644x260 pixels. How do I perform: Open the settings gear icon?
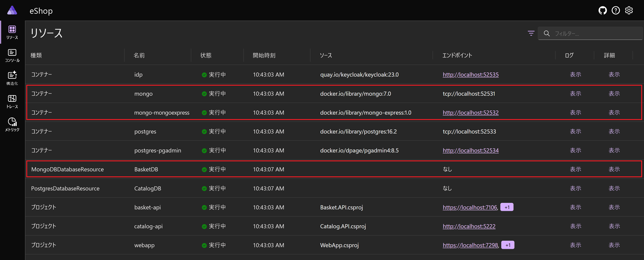629,11
